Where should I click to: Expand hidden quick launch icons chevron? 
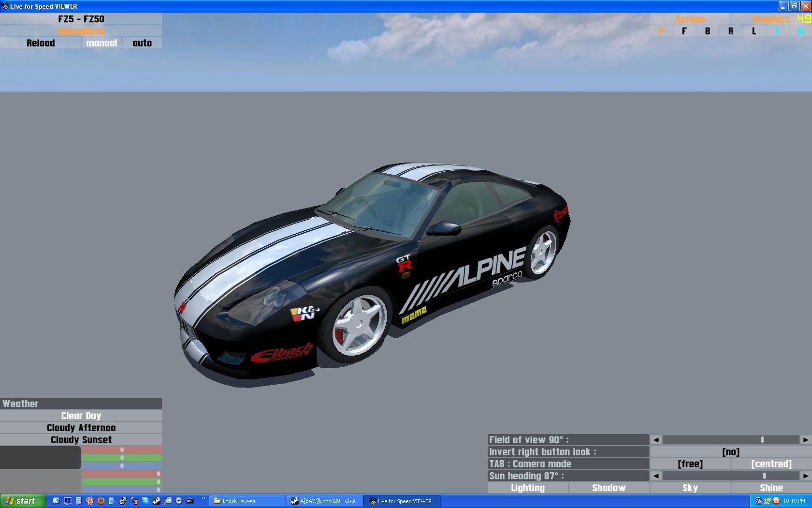[203, 499]
